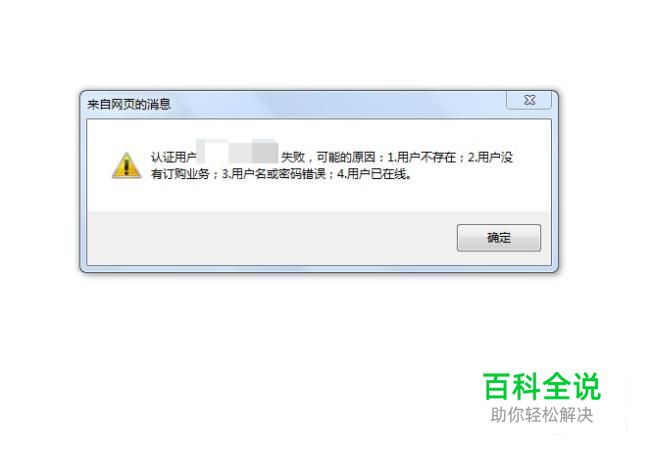Viewport: 650px width, 458px height.
Task: Click the gray 助你轻松解决 slogan
Action: pyautogui.click(x=541, y=415)
